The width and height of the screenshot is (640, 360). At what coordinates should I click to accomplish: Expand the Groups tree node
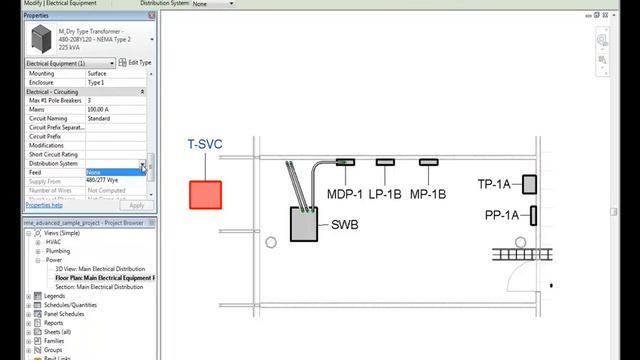(29, 350)
